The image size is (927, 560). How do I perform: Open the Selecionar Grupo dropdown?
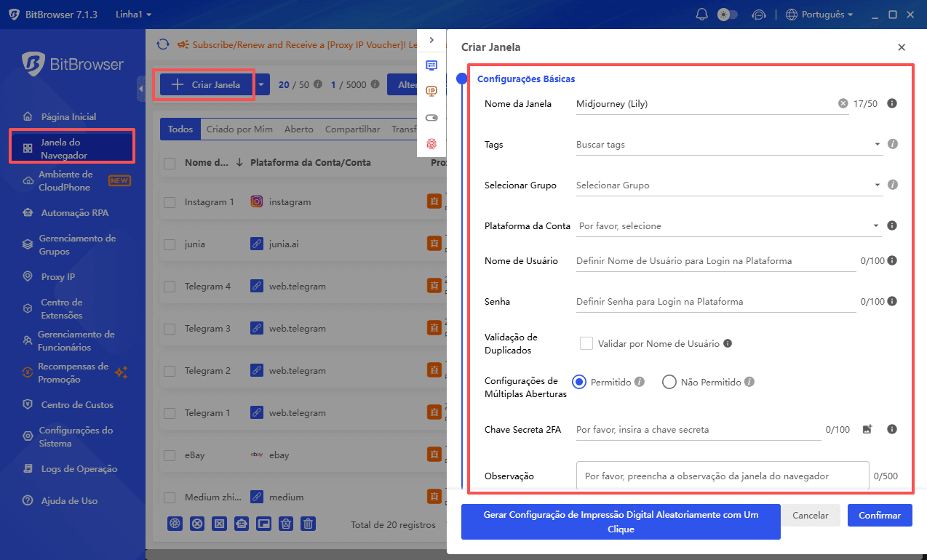click(x=729, y=185)
